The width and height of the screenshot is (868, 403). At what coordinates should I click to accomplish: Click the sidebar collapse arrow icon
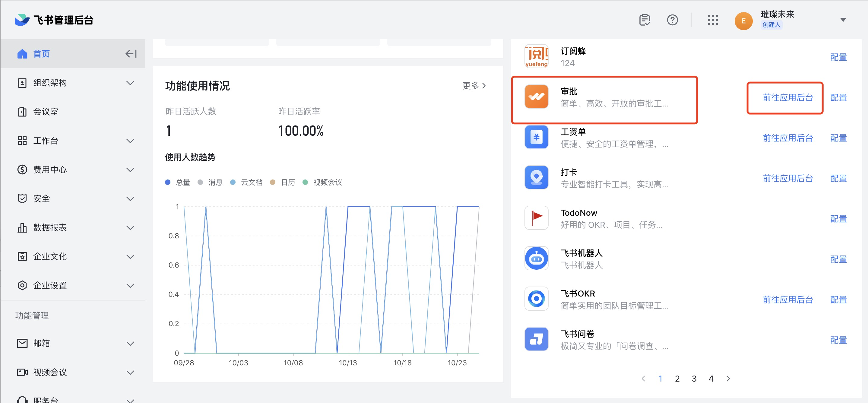point(131,54)
